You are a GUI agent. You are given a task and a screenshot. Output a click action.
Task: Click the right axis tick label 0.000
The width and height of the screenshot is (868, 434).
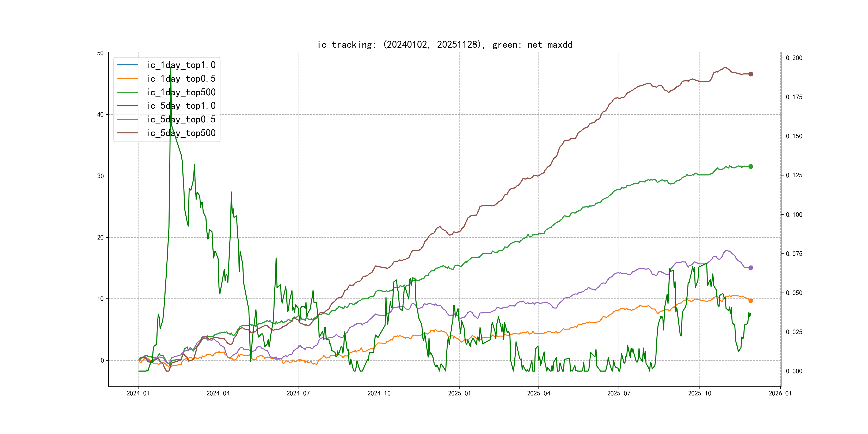click(x=794, y=371)
